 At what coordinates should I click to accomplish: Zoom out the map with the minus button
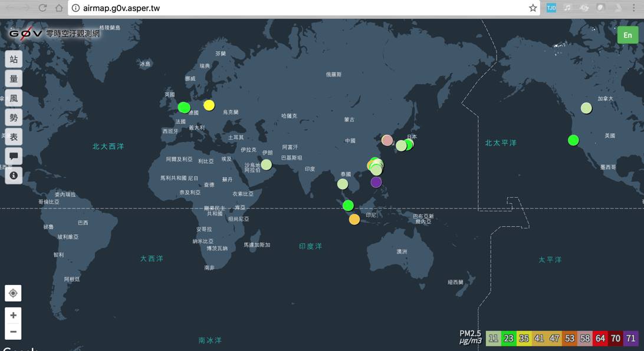click(x=13, y=332)
